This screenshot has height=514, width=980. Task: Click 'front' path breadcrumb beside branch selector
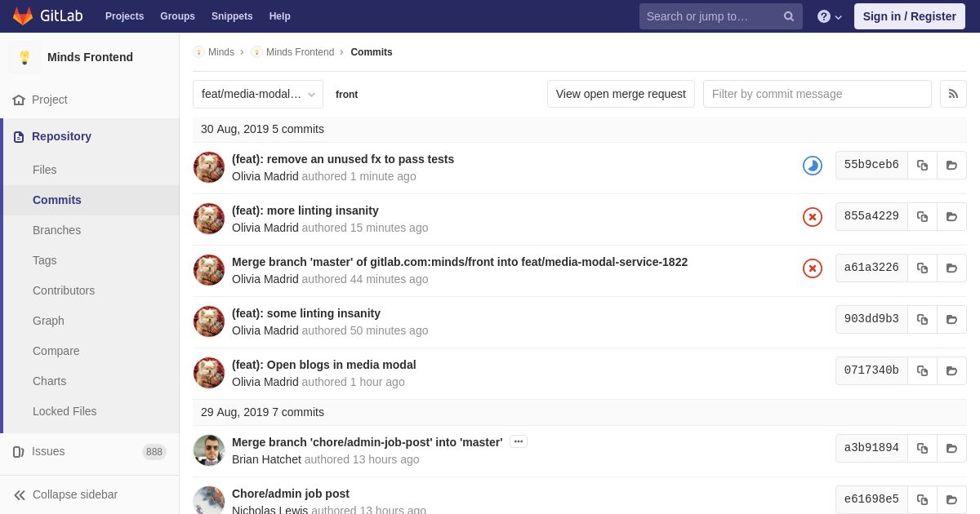point(346,95)
